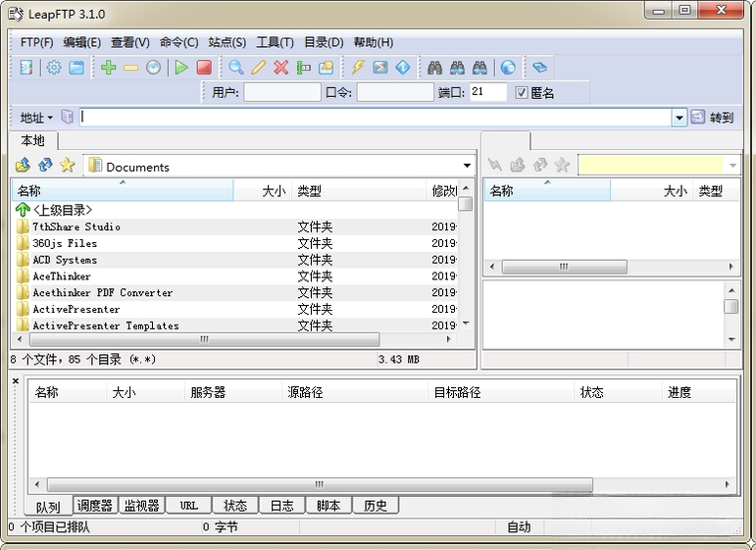Click the magnifier view icon
The width and height of the screenshot is (756, 550).
pos(235,67)
